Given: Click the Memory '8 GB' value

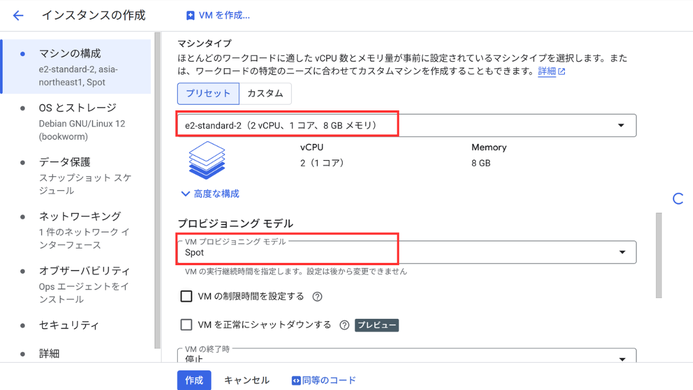Looking at the screenshot, I should point(481,163).
